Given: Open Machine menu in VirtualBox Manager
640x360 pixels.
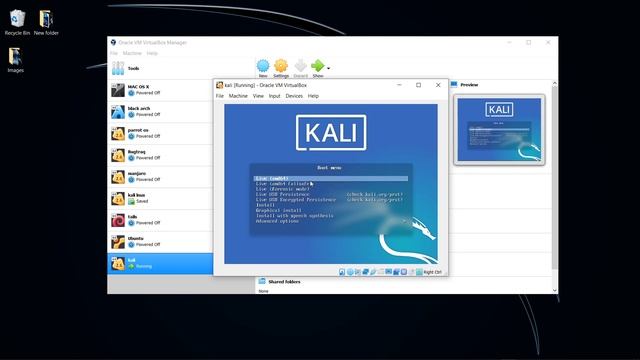Looking at the screenshot, I should pyautogui.click(x=132, y=53).
